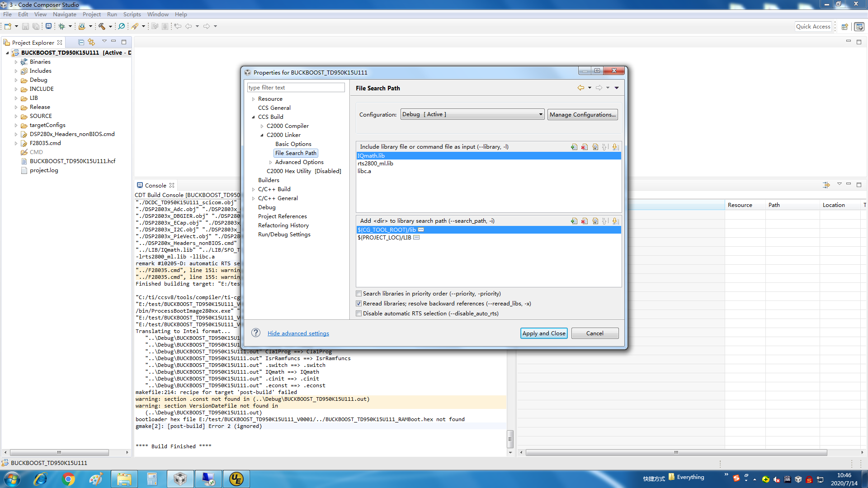This screenshot has width=868, height=488.
Task: Expand the C2000 Compiler tree node
Action: [262, 126]
